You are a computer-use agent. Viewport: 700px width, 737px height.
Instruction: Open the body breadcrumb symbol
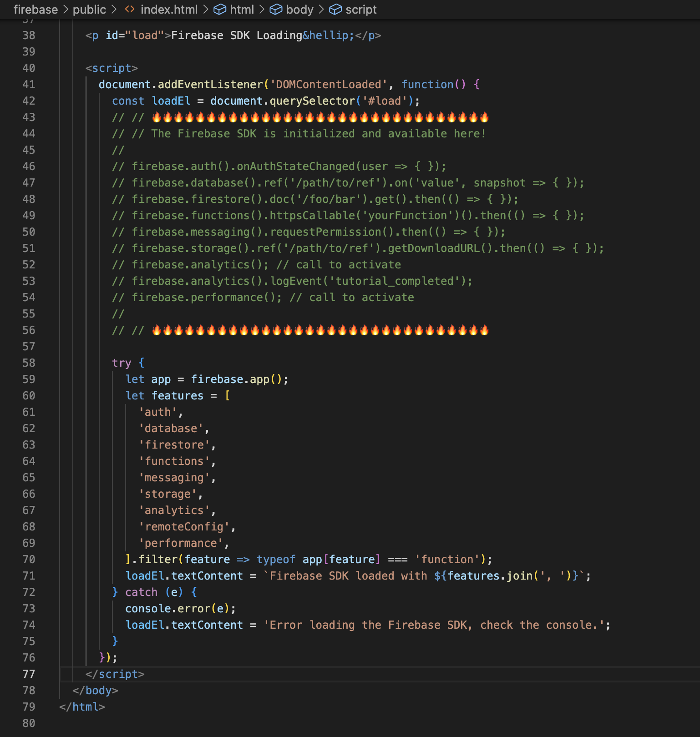click(x=299, y=10)
